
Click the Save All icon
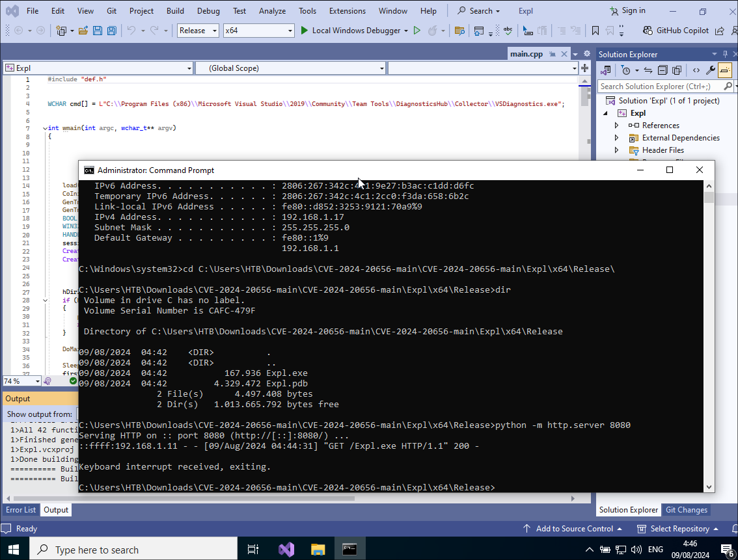click(x=111, y=31)
